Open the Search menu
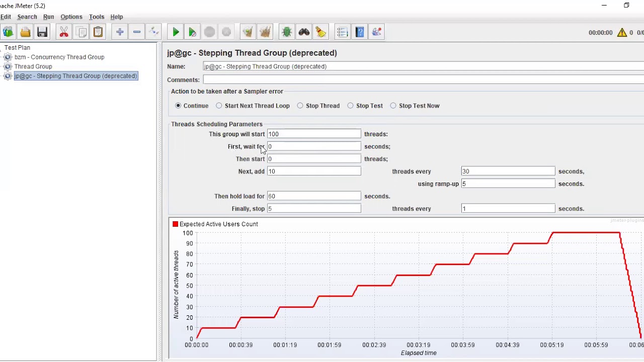 (27, 17)
